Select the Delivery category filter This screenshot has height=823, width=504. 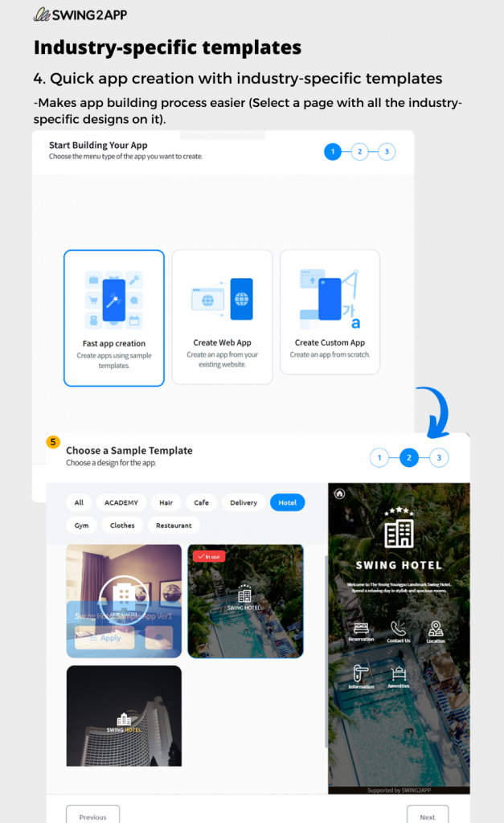(244, 502)
